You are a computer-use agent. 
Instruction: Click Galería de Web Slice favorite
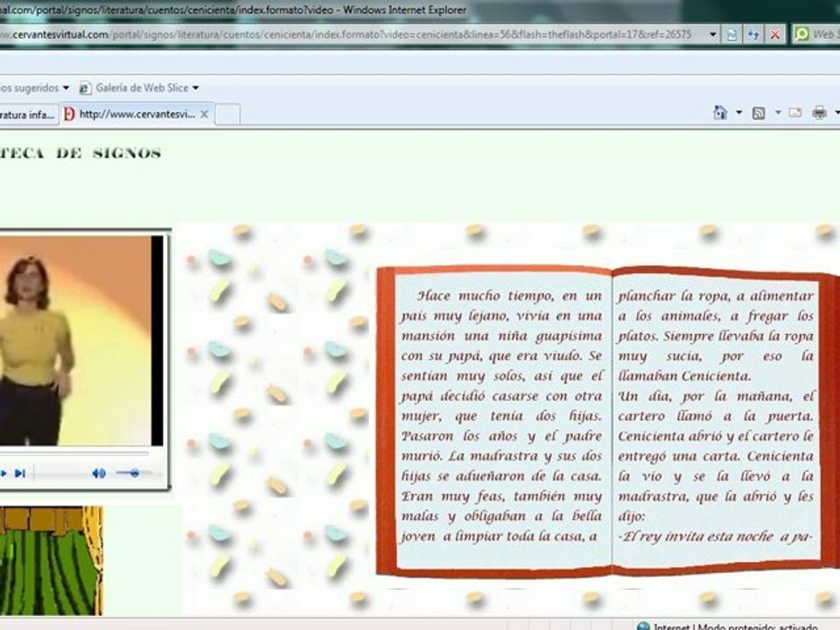[x=142, y=87]
